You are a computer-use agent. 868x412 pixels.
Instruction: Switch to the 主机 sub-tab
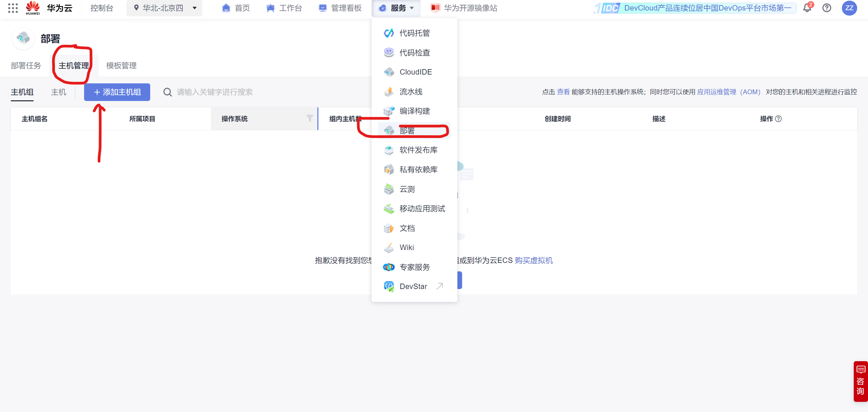click(58, 92)
